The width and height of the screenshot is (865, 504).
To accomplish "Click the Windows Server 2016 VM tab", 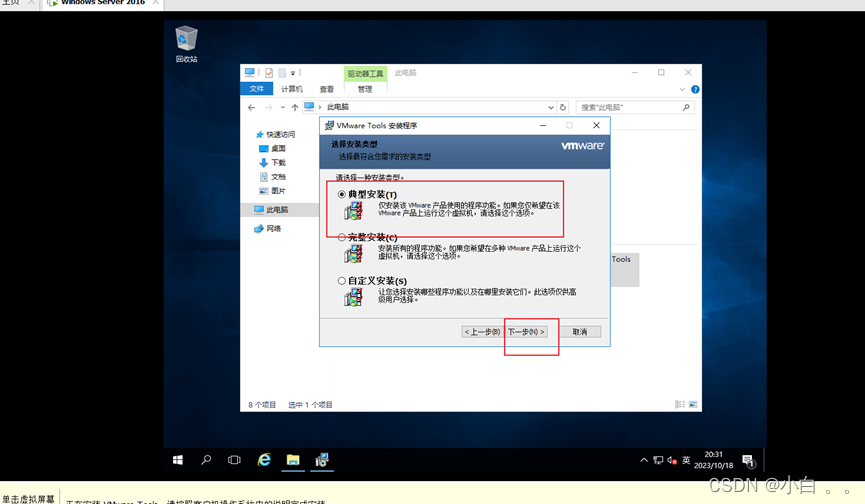I will point(103,3).
